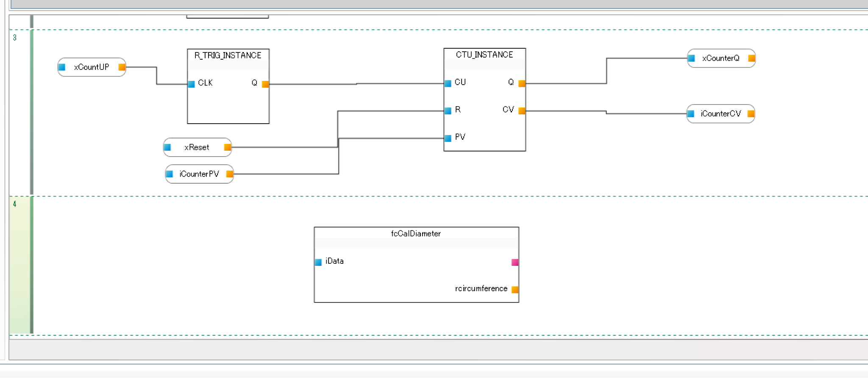Click the CV output pin of CTU_INSTANCE
Viewport: 868px width, 378px height.
point(522,111)
